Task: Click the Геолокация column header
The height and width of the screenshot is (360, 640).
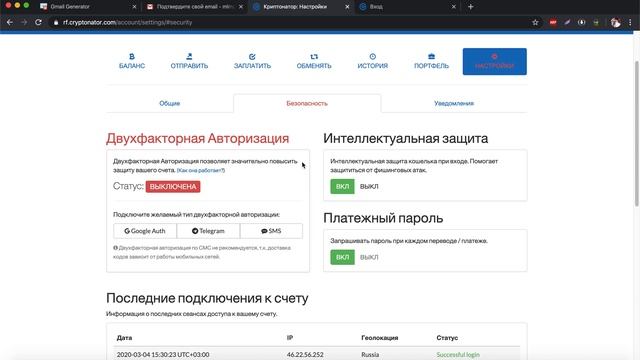Action: point(380,338)
